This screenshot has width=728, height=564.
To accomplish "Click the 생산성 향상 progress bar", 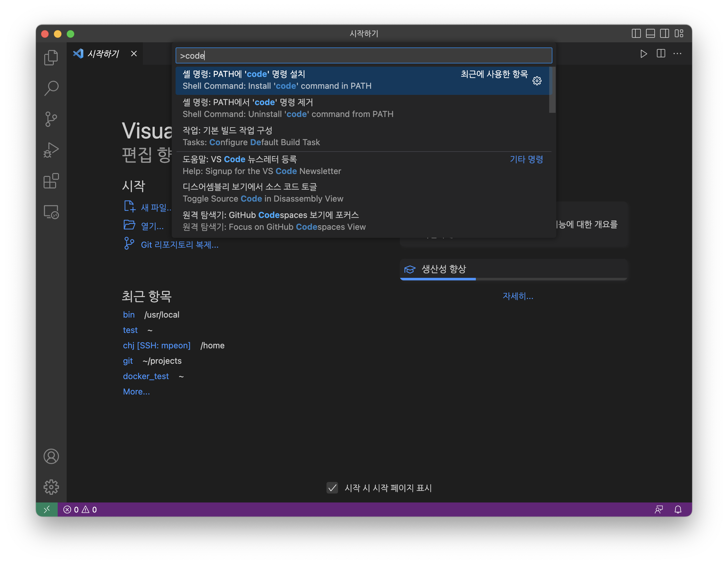I will click(514, 279).
